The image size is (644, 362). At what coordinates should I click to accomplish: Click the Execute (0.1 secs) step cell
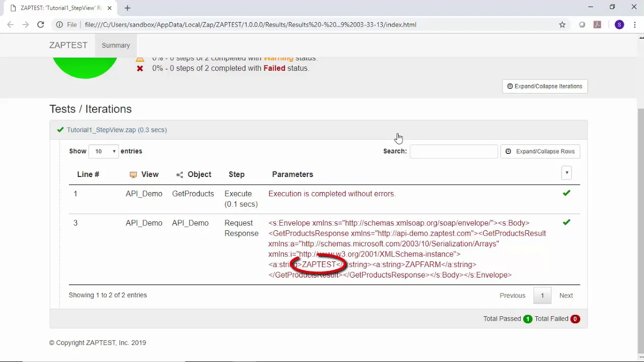[x=241, y=199]
